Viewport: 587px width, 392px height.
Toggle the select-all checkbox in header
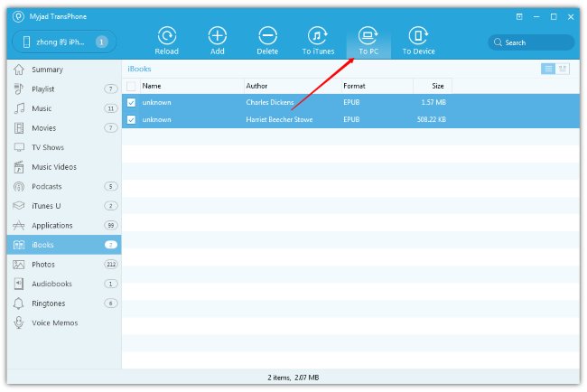pyautogui.click(x=132, y=86)
